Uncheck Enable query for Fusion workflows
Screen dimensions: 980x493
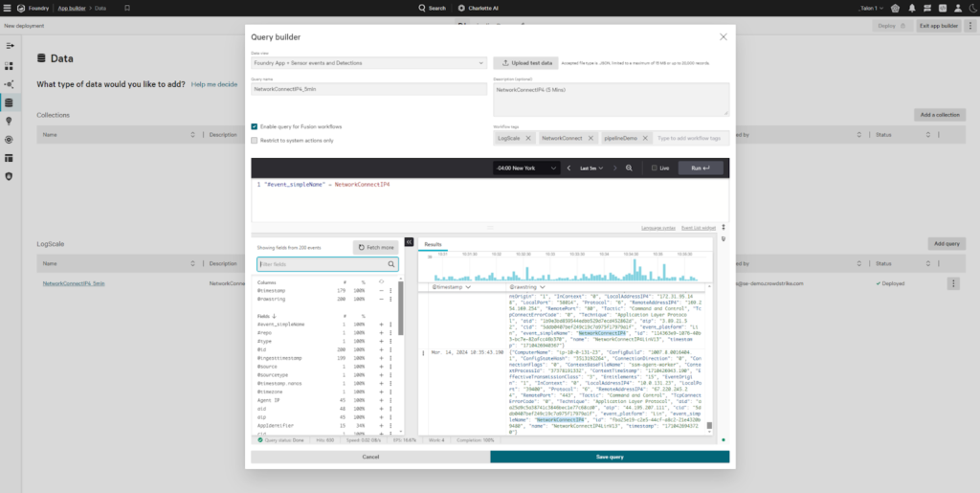[x=255, y=126]
